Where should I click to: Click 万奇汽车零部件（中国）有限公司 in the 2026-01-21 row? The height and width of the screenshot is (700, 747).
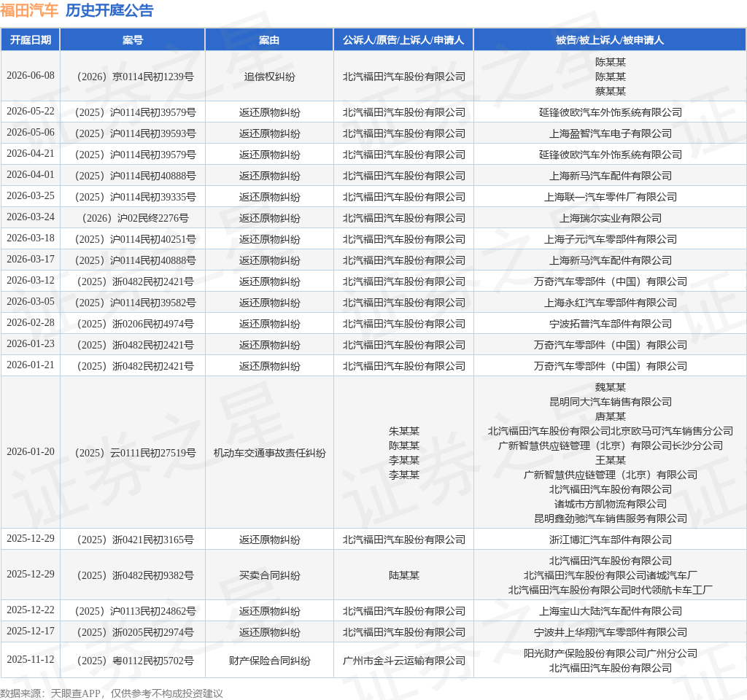tap(611, 366)
